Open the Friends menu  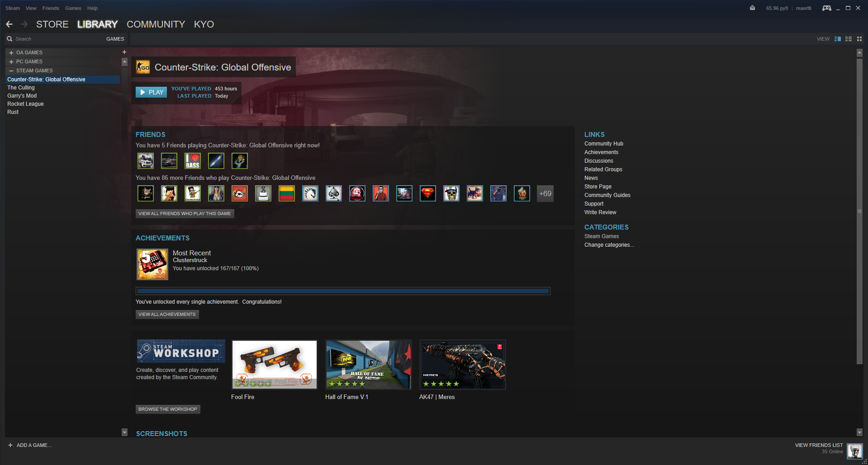[x=51, y=8]
